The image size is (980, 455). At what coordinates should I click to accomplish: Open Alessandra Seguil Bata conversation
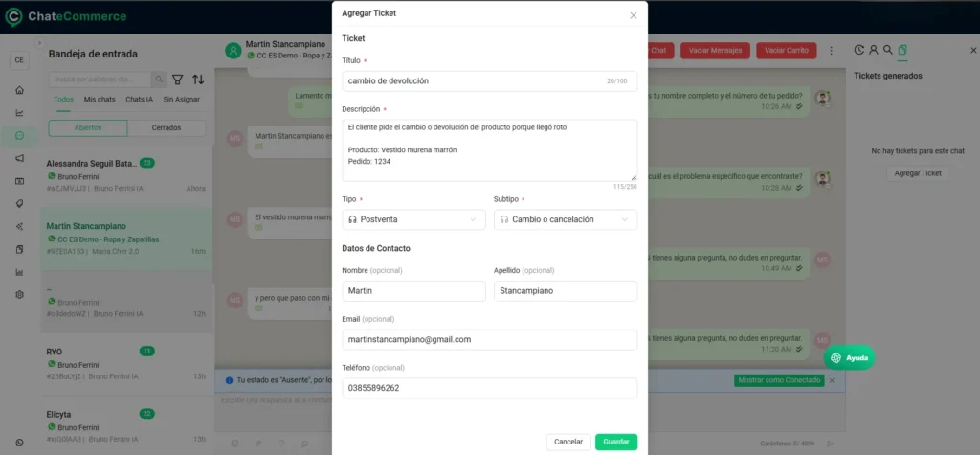125,175
